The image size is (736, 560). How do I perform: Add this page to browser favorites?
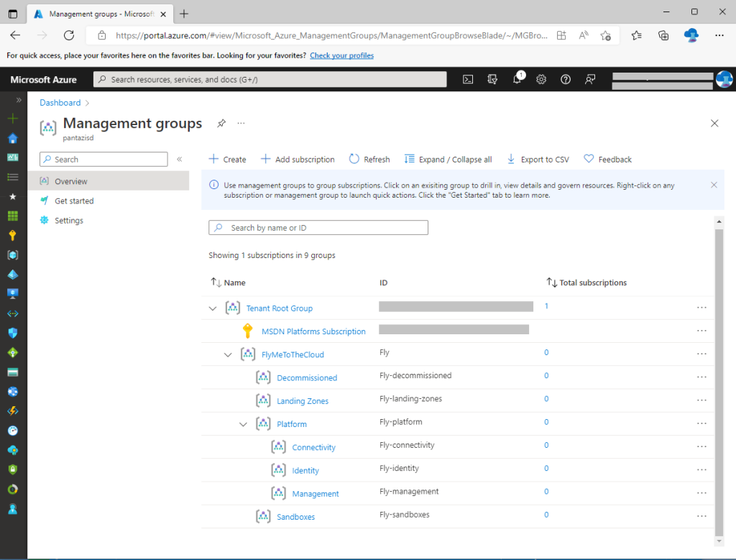pyautogui.click(x=605, y=35)
